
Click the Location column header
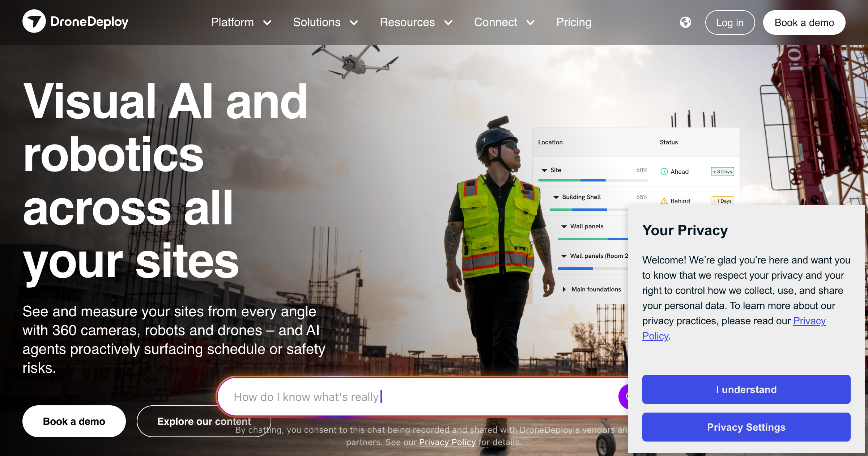[x=550, y=142]
